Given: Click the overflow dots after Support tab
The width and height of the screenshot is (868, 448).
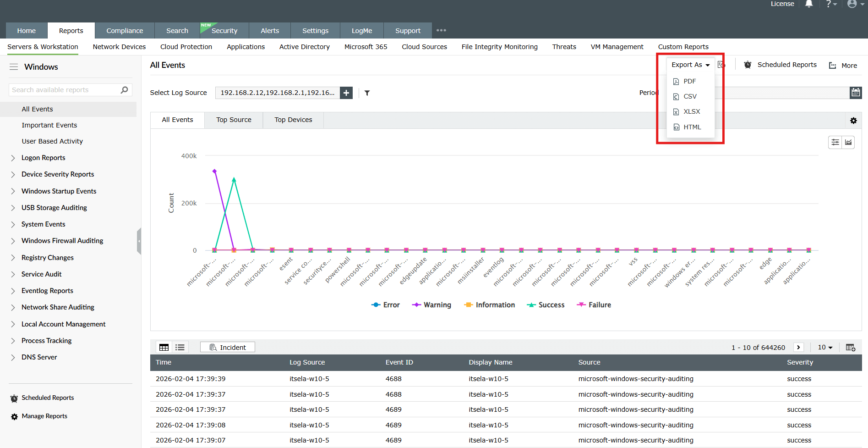Looking at the screenshot, I should point(441,30).
